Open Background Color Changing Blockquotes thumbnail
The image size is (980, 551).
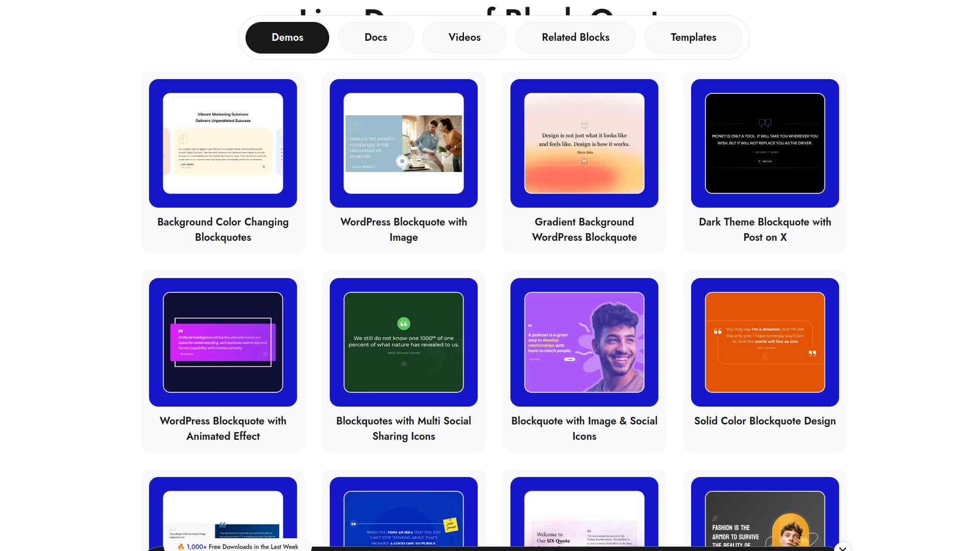coord(223,143)
